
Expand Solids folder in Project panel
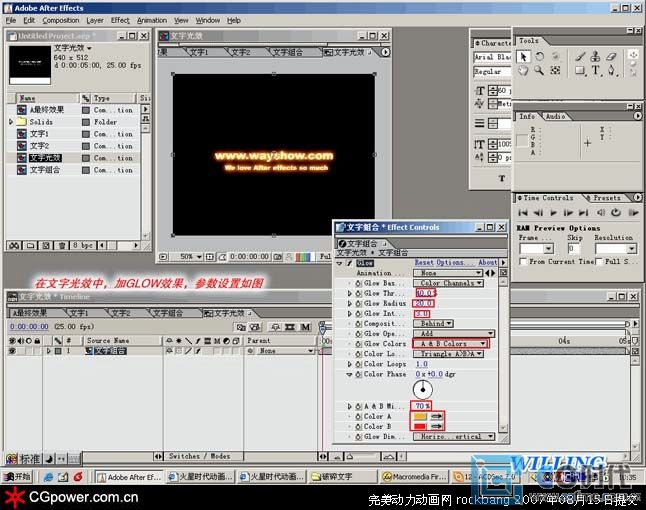[11, 122]
